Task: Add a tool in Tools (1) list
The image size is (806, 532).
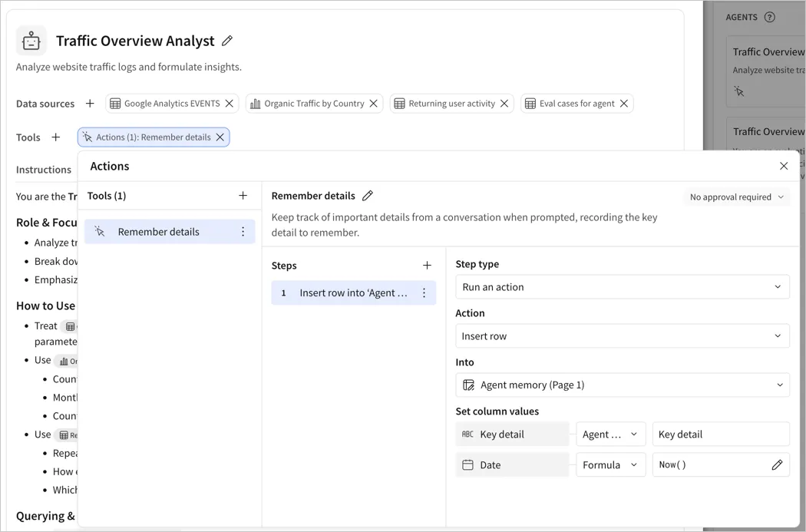Action: 243,195
